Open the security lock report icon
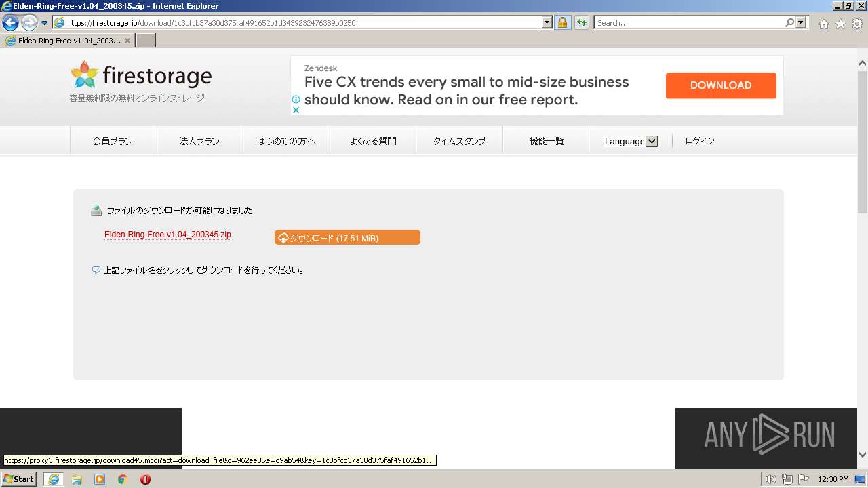This screenshot has width=868, height=488. point(562,23)
